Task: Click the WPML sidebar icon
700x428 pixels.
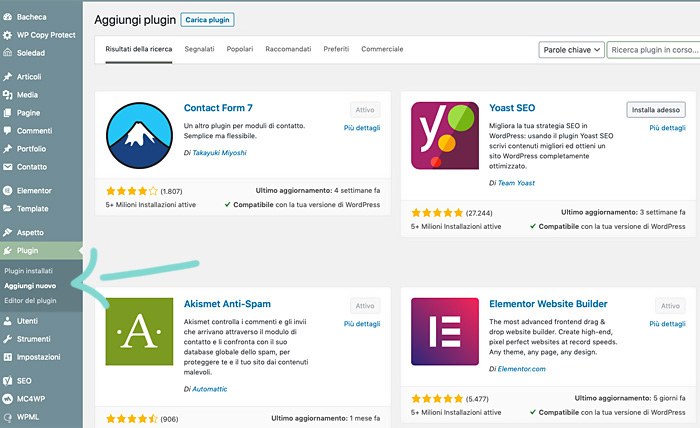Action: [8, 417]
